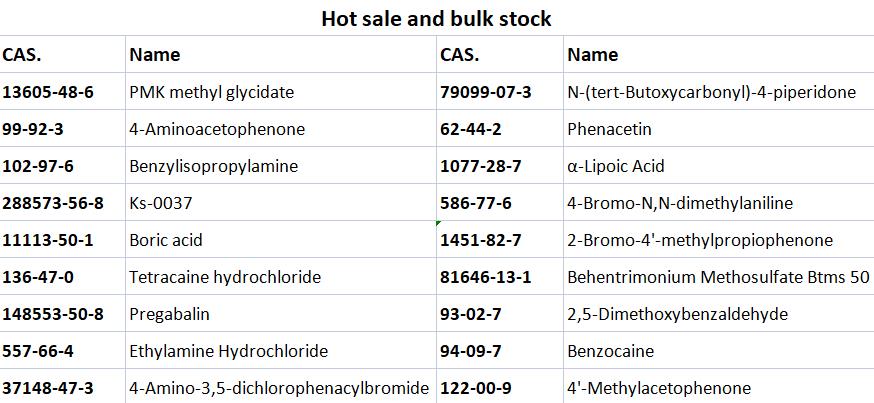Select the right Name column header

tap(592, 55)
